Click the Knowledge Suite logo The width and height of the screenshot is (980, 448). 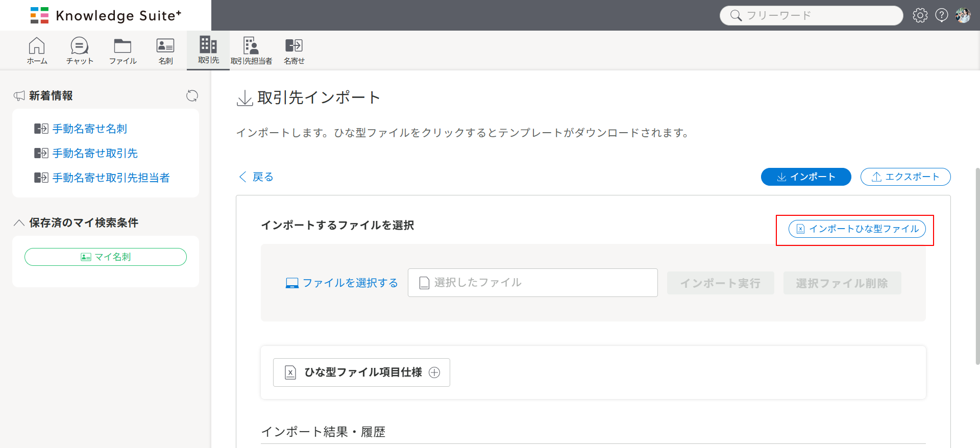[106, 15]
